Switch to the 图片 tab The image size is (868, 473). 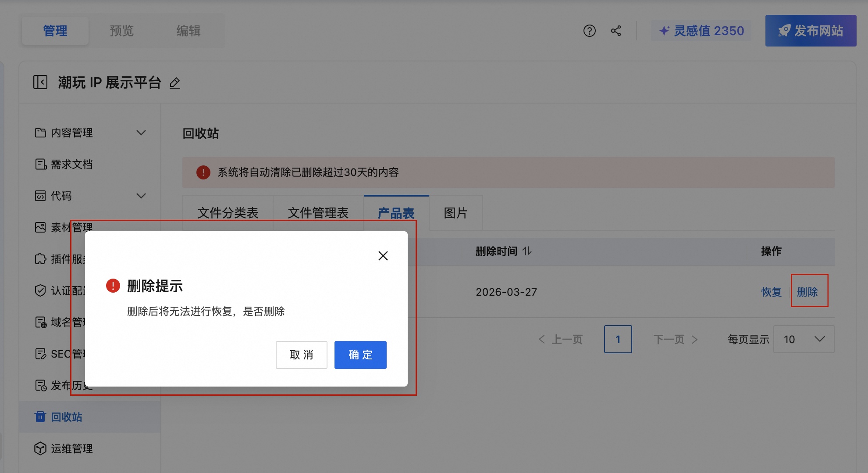[455, 213]
